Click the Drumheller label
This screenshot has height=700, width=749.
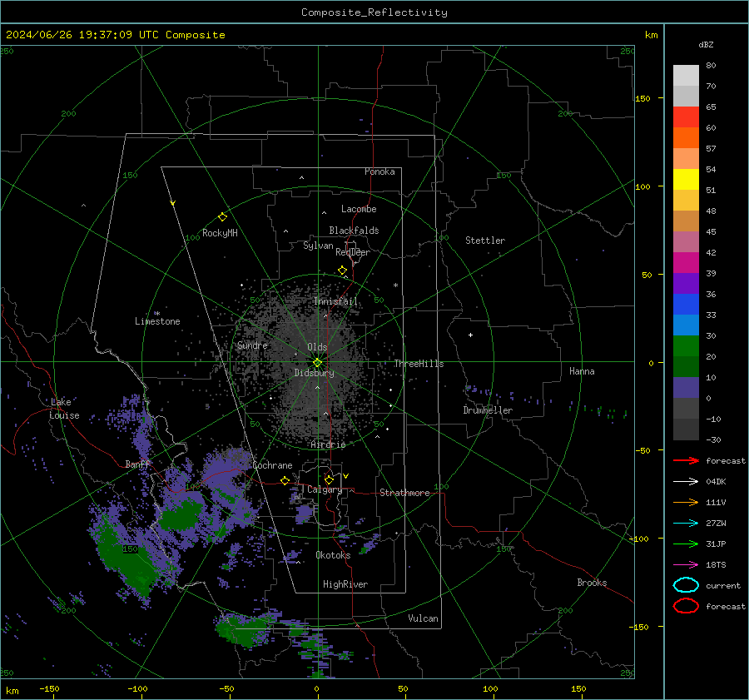pos(488,410)
